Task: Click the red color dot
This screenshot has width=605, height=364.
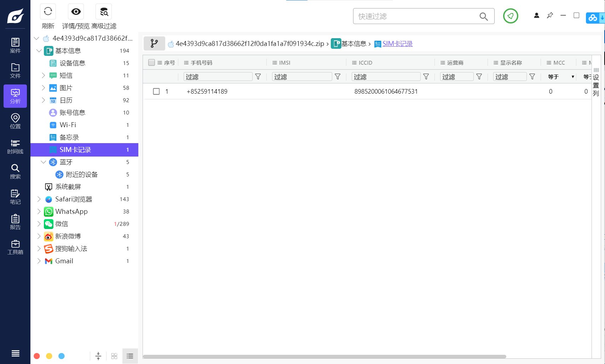Action: pos(37,356)
